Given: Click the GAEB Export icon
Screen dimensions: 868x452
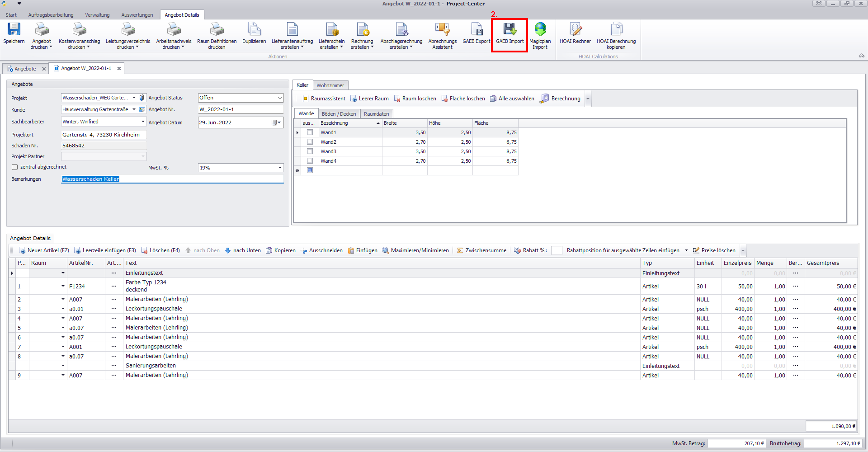Looking at the screenshot, I should 476,30.
